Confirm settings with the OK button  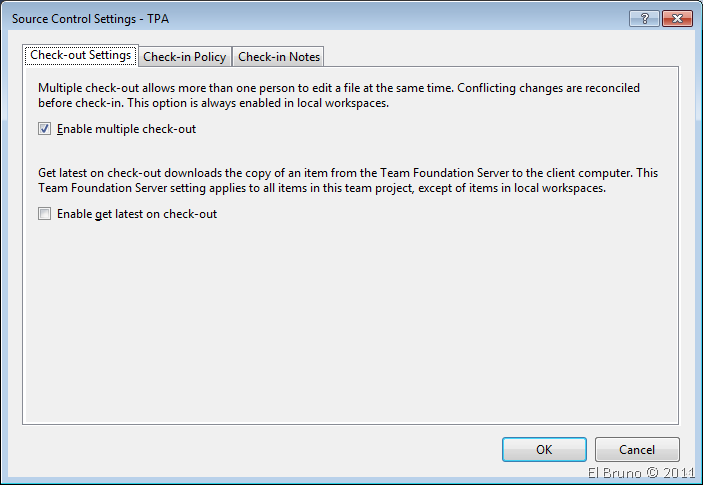point(544,450)
